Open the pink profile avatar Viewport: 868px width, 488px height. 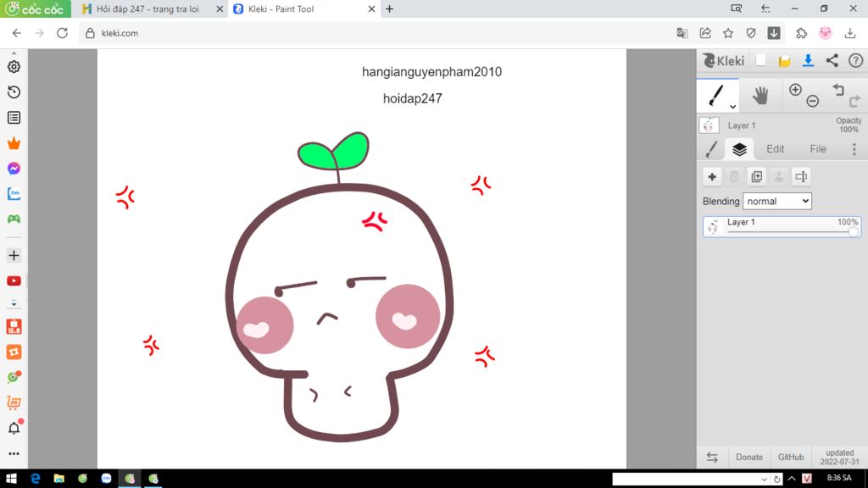tap(826, 33)
